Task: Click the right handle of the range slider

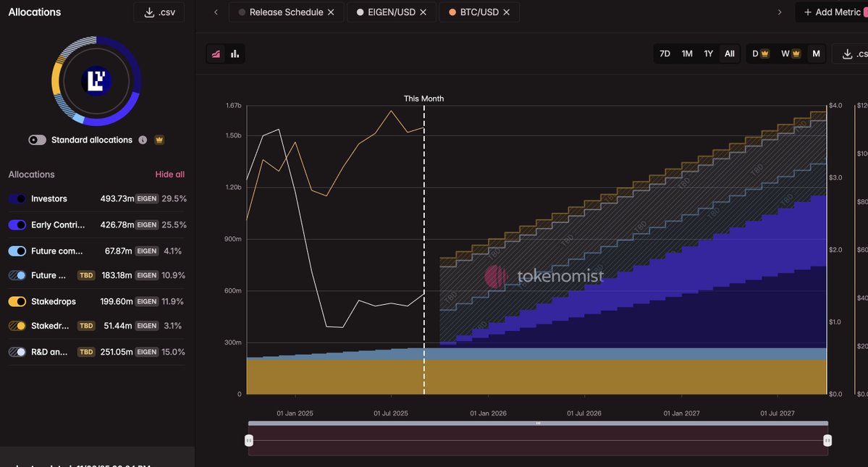Action: coord(827,440)
